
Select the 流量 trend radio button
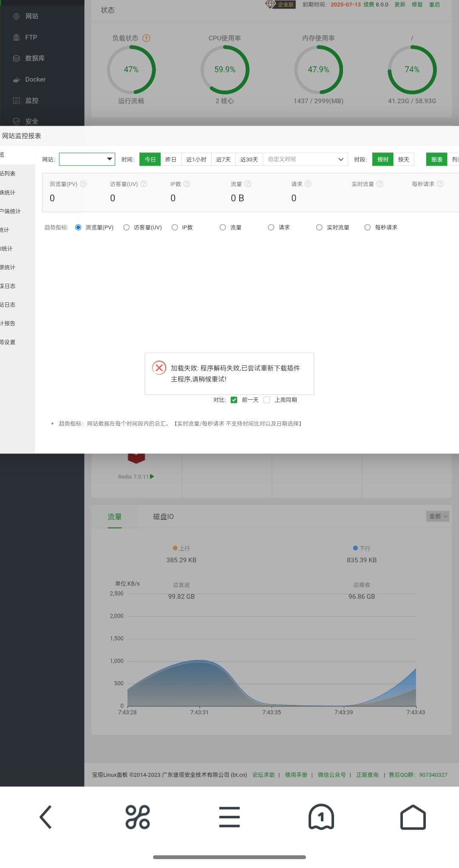click(x=223, y=228)
